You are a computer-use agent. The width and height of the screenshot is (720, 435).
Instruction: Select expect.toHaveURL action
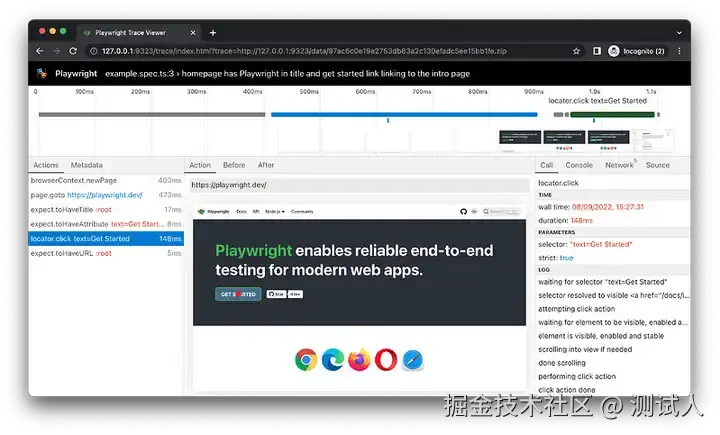pos(106,253)
